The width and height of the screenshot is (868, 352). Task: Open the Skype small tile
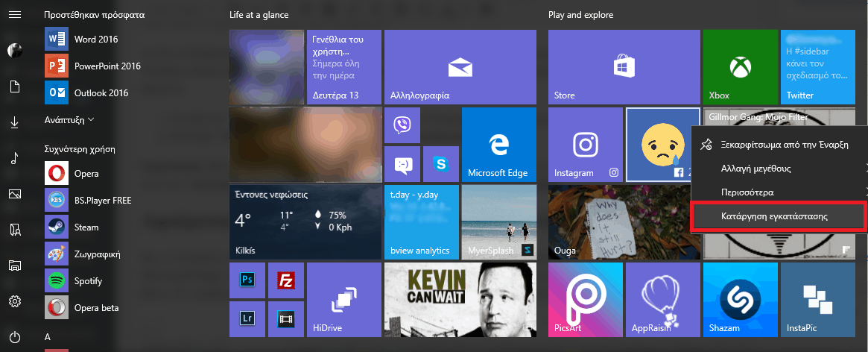point(440,164)
